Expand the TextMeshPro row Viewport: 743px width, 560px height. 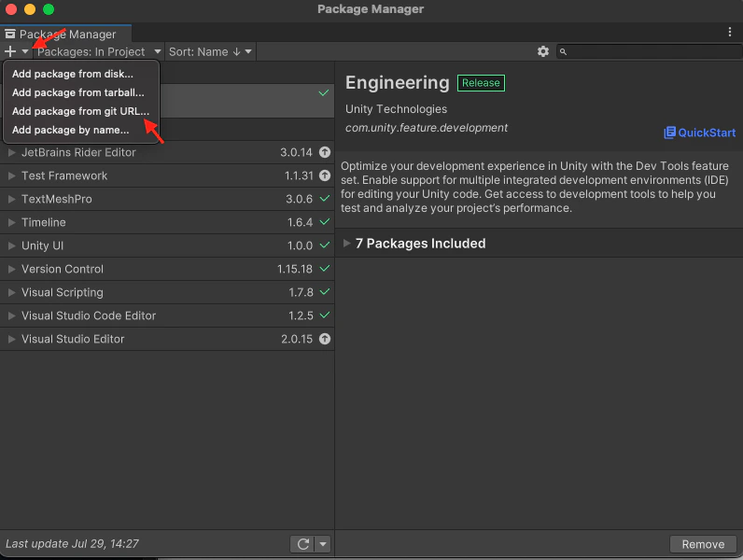click(12, 199)
